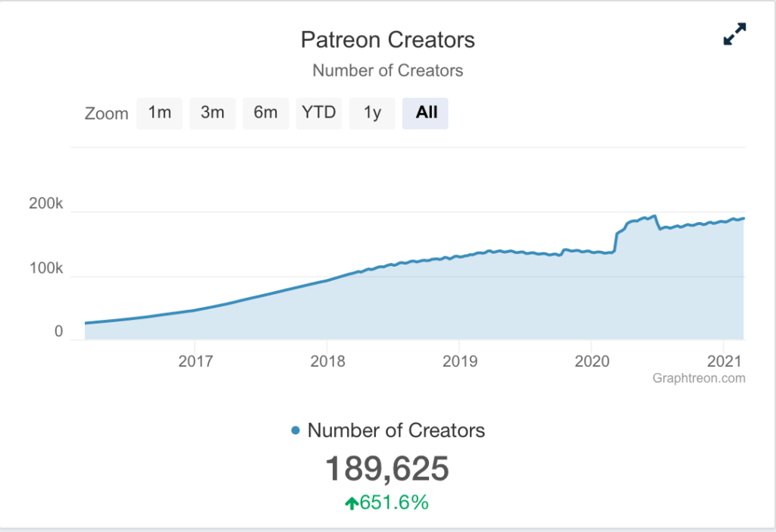Click the 100k y-axis label

point(46,268)
